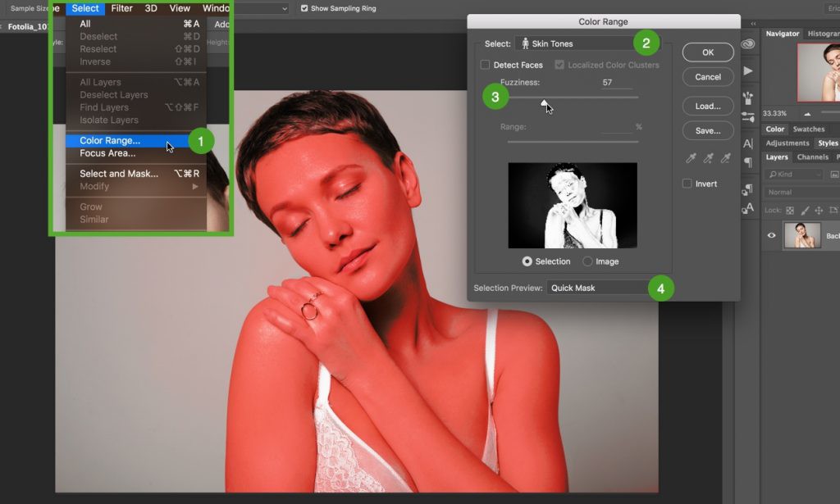Viewport: 840px width, 504px height.
Task: Enable the Detect Faces checkbox
Action: coord(485,65)
